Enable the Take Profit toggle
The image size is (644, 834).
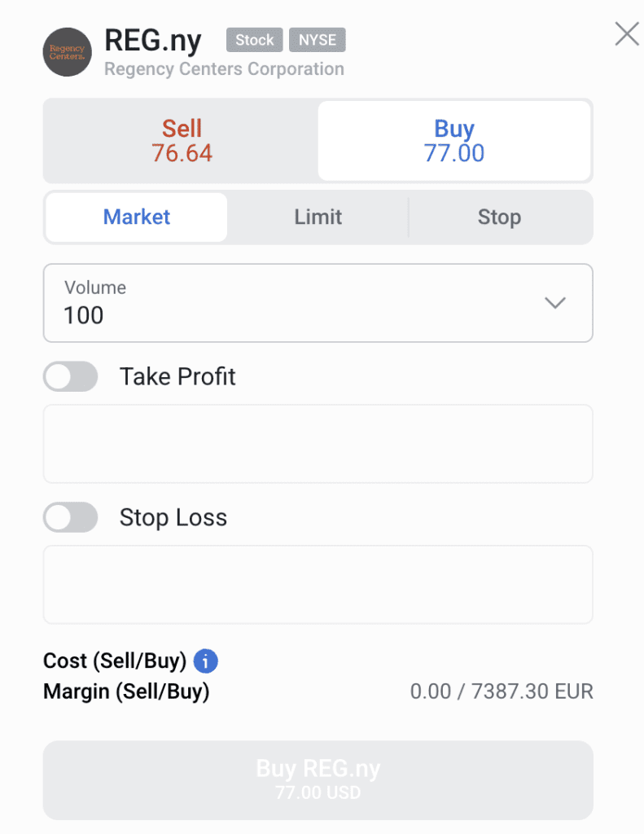click(70, 376)
